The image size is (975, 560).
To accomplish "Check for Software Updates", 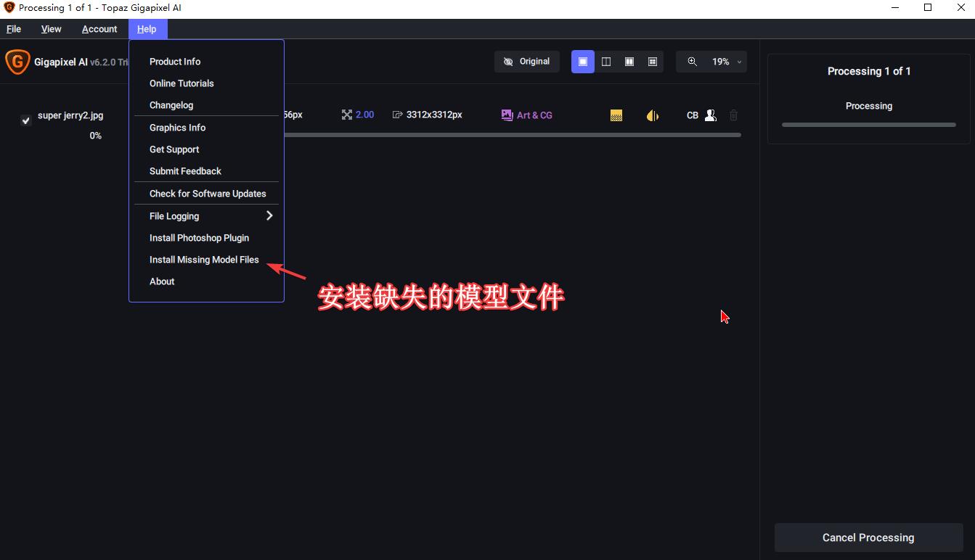I will point(207,194).
